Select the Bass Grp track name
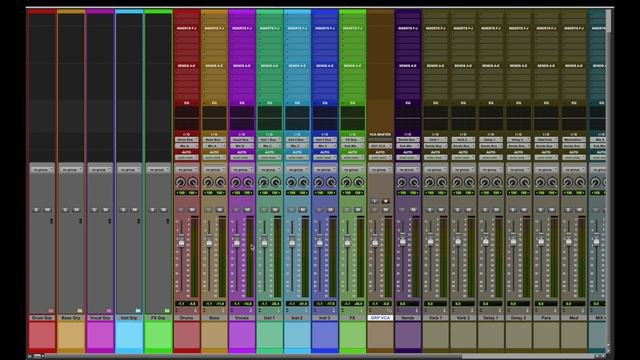Screen dimensions: 640x360 coord(71,318)
